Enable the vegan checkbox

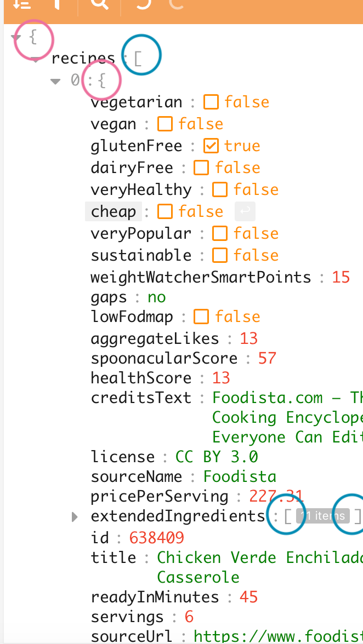pos(165,123)
